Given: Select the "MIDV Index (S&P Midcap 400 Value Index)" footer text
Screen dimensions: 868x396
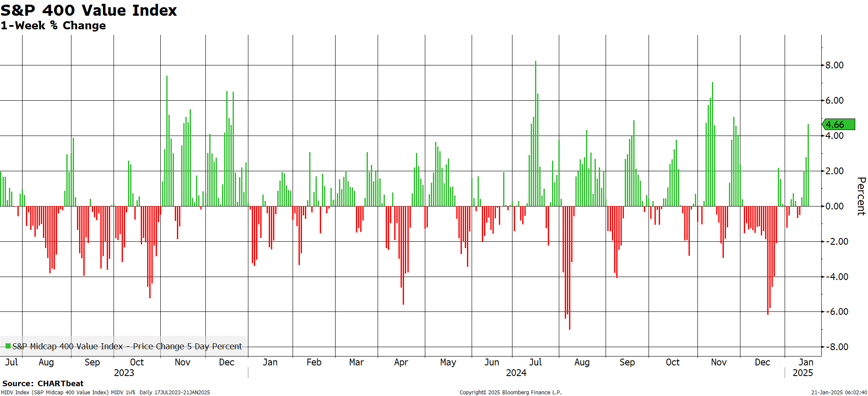Looking at the screenshot, I should click(x=55, y=393).
